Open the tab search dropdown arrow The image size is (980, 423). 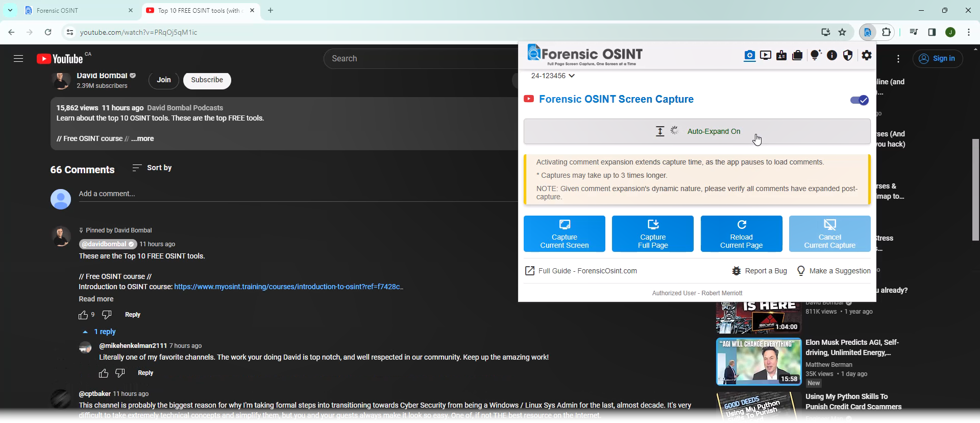(x=10, y=10)
